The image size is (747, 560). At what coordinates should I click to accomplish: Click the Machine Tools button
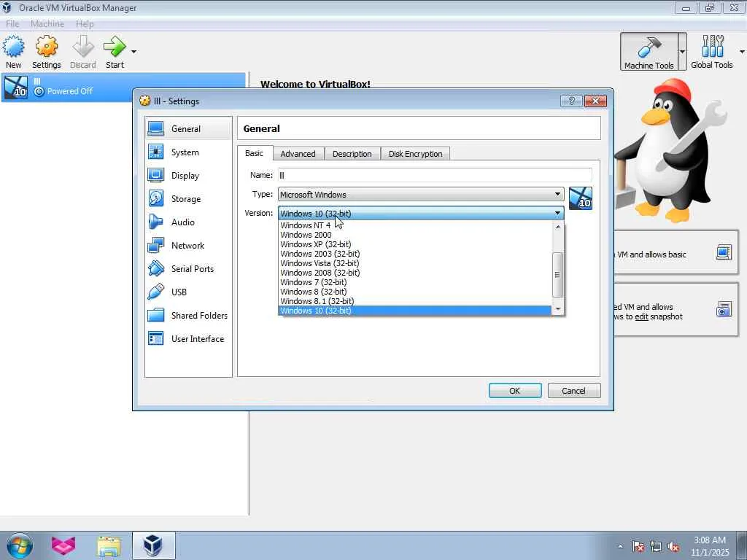tap(649, 52)
